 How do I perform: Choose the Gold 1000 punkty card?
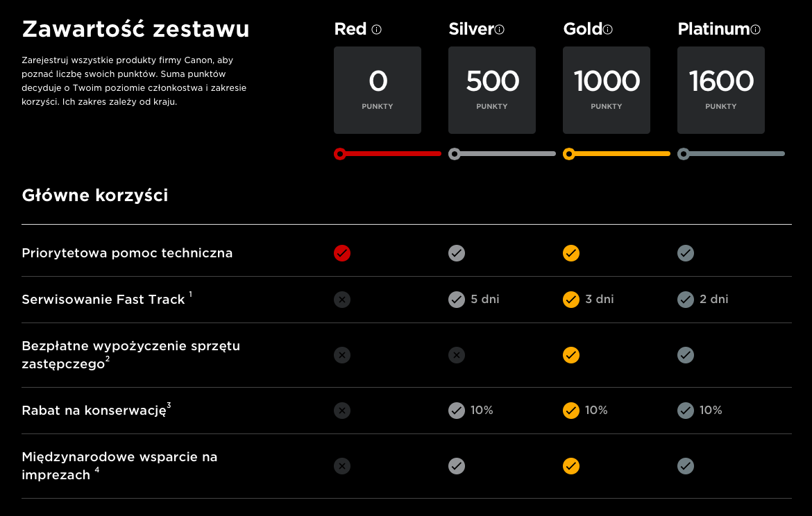tap(607, 90)
